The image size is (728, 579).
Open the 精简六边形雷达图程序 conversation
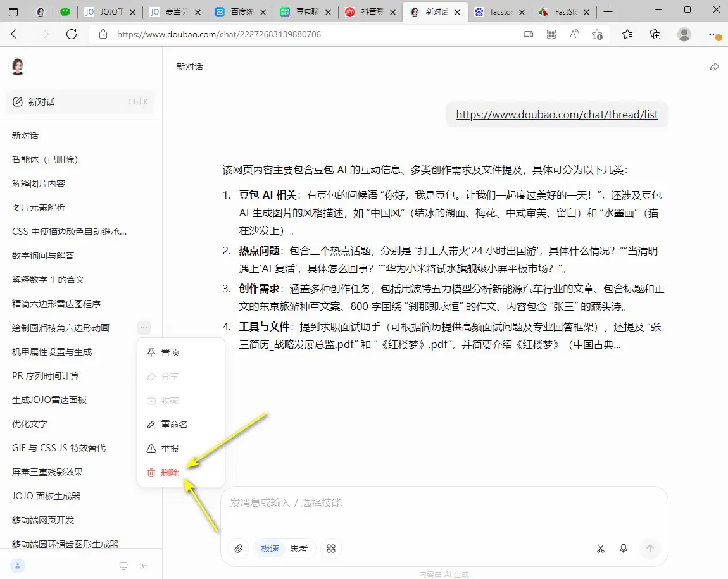tap(81, 303)
